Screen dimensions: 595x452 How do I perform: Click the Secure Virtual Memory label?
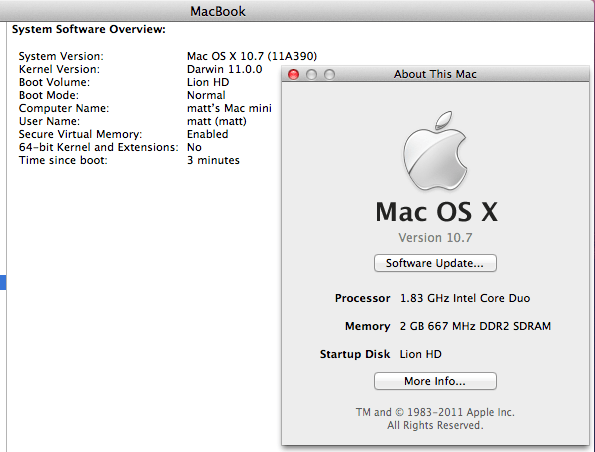tap(80, 134)
